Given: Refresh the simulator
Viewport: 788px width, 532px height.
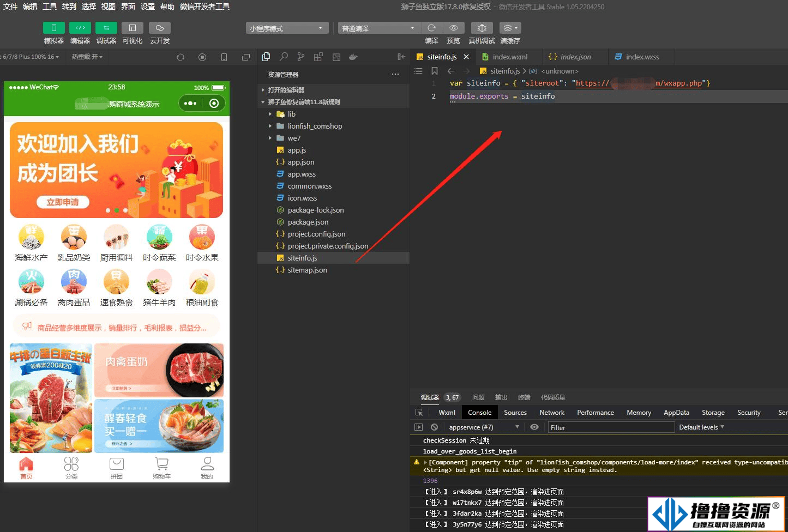Looking at the screenshot, I should pyautogui.click(x=181, y=57).
